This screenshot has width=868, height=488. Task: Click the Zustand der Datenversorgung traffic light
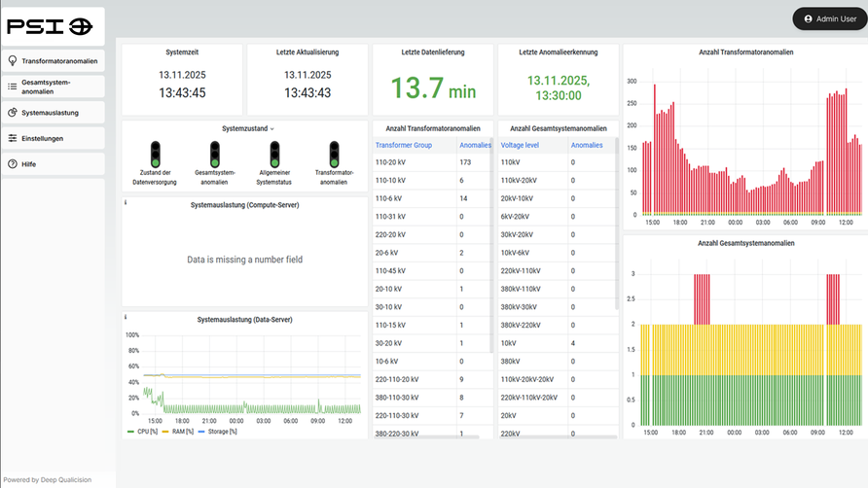coord(155,154)
